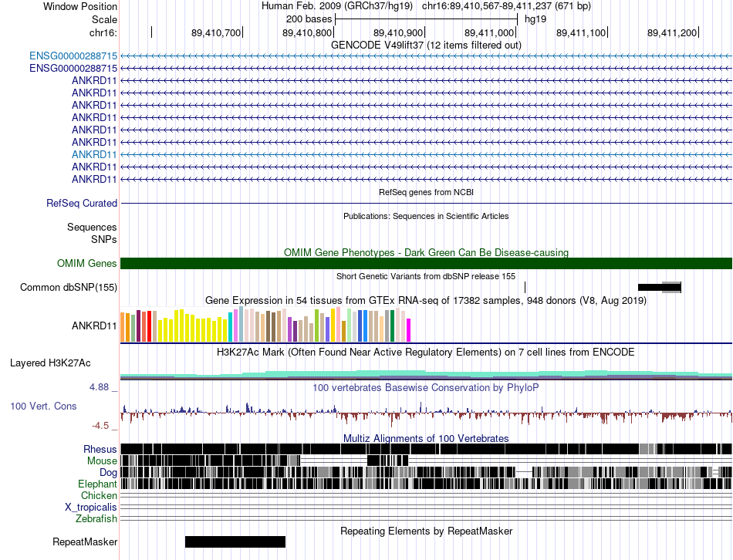
Task: Click the 89,411,200 ruler position
Action: tap(672, 32)
